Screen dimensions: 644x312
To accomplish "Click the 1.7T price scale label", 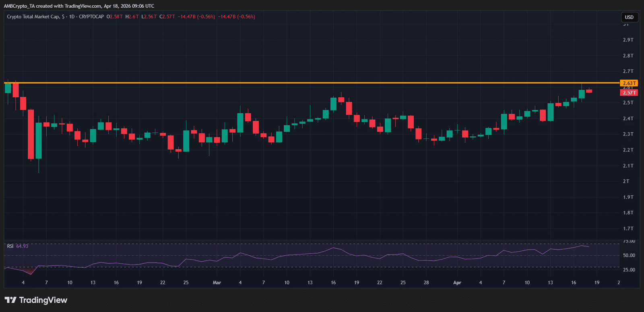I will pos(628,228).
